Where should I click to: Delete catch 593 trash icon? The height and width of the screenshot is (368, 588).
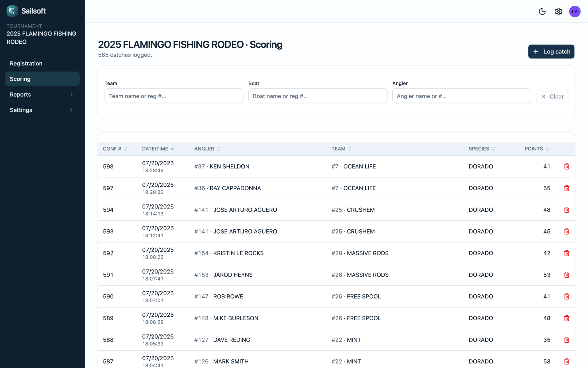[567, 232]
